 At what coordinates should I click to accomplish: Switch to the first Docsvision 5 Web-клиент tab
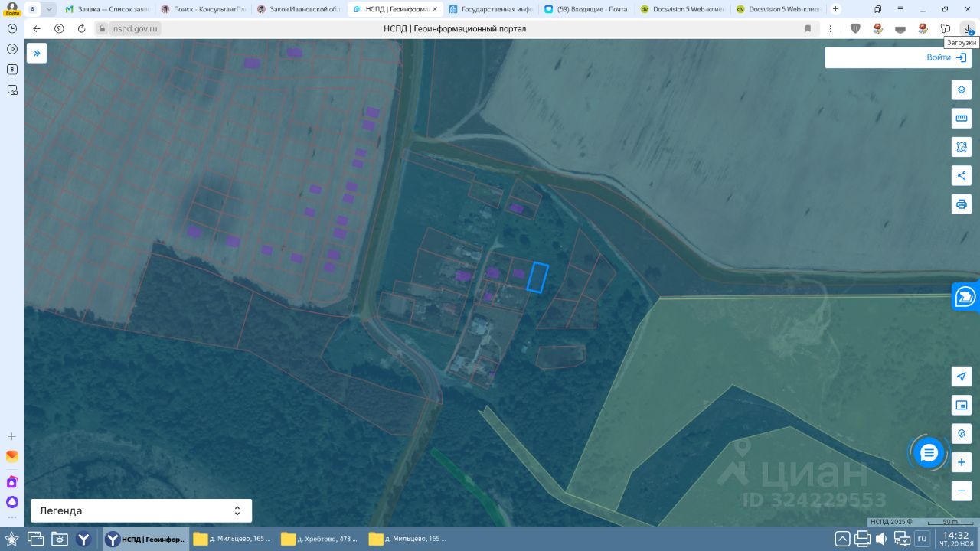[682, 9]
